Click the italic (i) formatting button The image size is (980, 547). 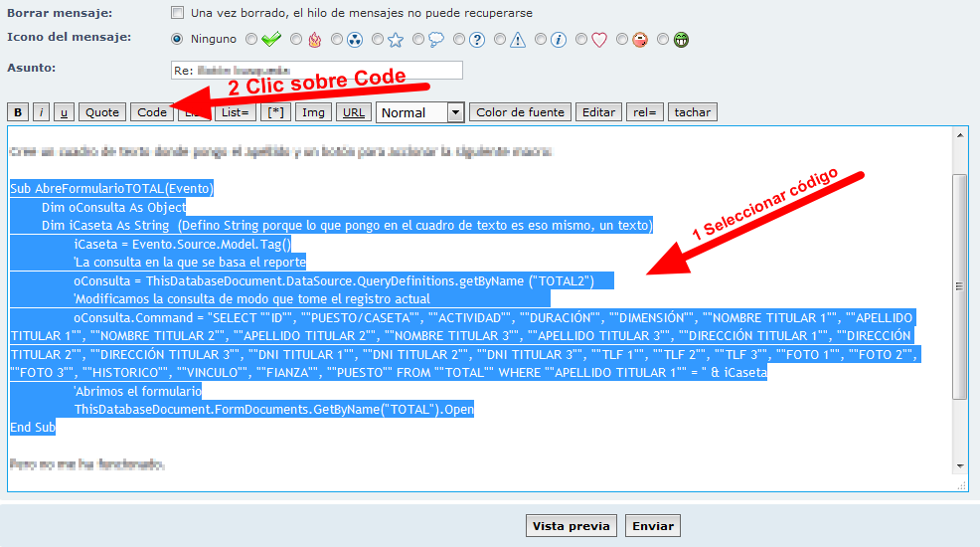coord(42,112)
